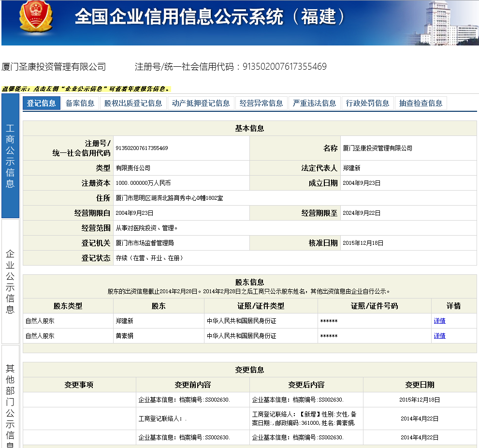Select 工商公示信息 in the left sidebar
The image size is (479, 448).
(x=10, y=156)
